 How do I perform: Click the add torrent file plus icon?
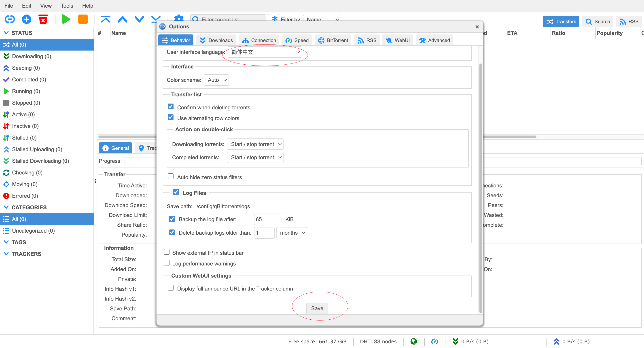[27, 19]
